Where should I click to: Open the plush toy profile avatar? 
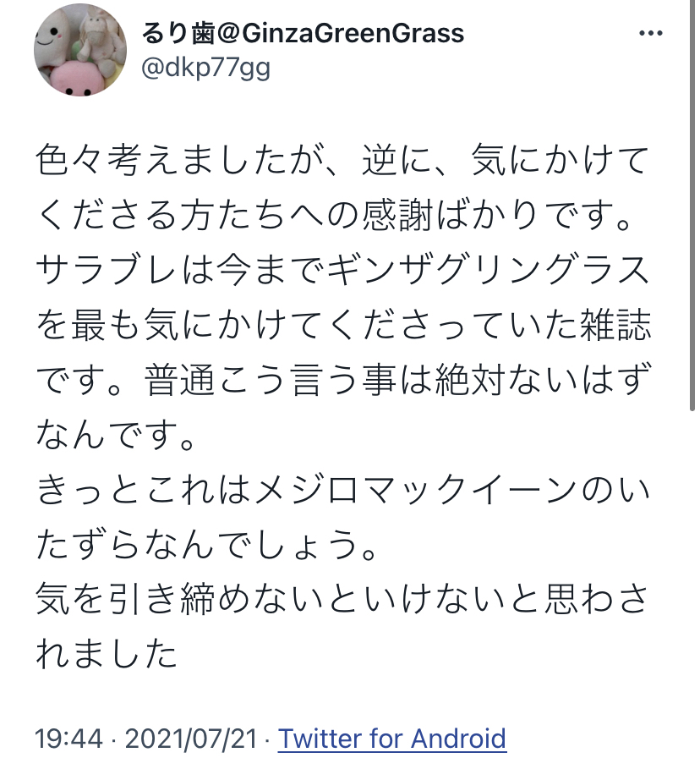81,50
